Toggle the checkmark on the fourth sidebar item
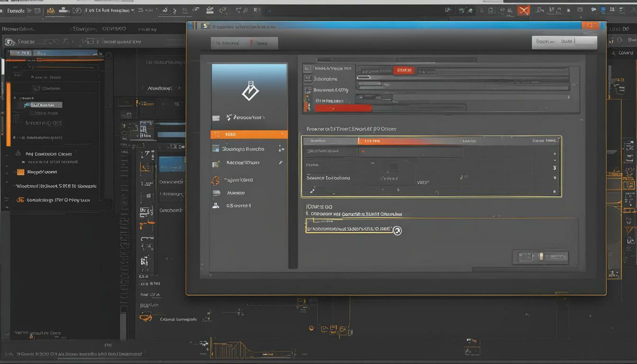 pos(281,163)
